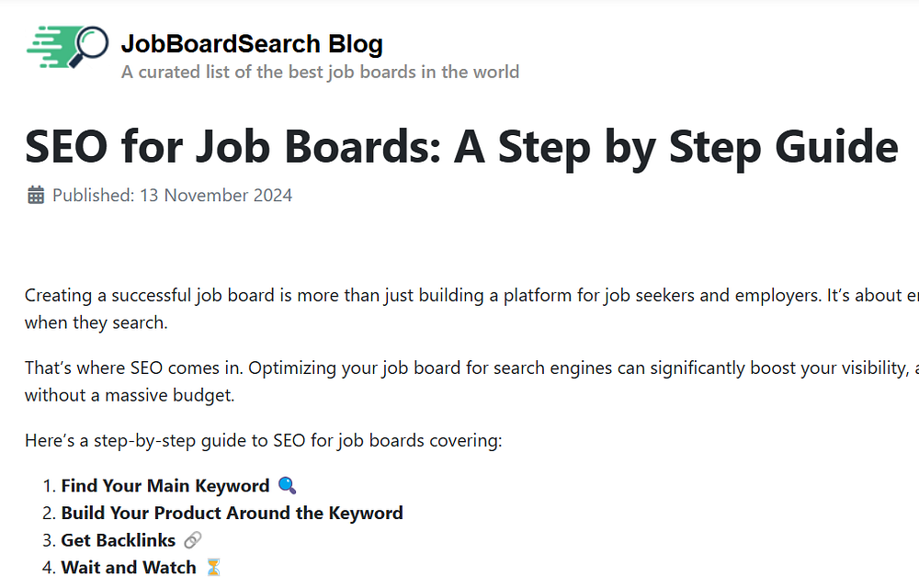Image resolution: width=919 pixels, height=588 pixels.
Task: Click the number 4 list marker
Action: 50,568
